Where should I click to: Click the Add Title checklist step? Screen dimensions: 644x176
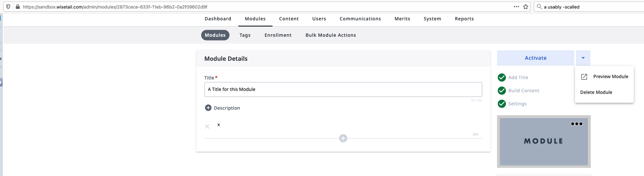tap(518, 77)
